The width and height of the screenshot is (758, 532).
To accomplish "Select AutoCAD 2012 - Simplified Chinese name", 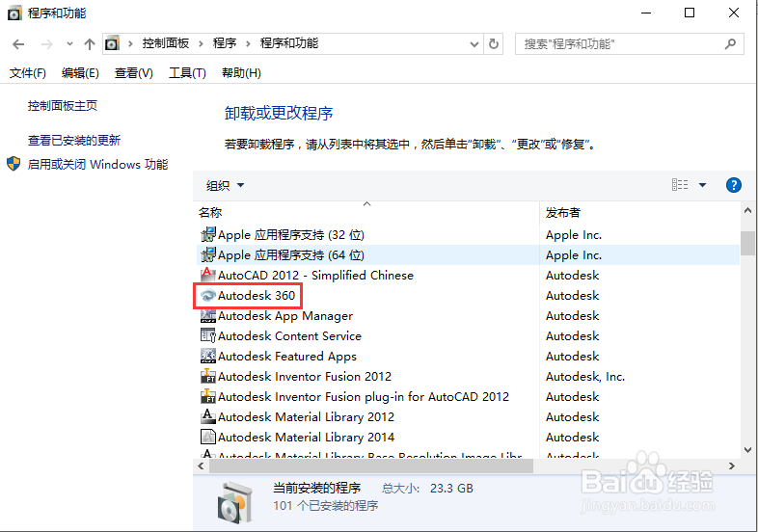I will pos(315,276).
